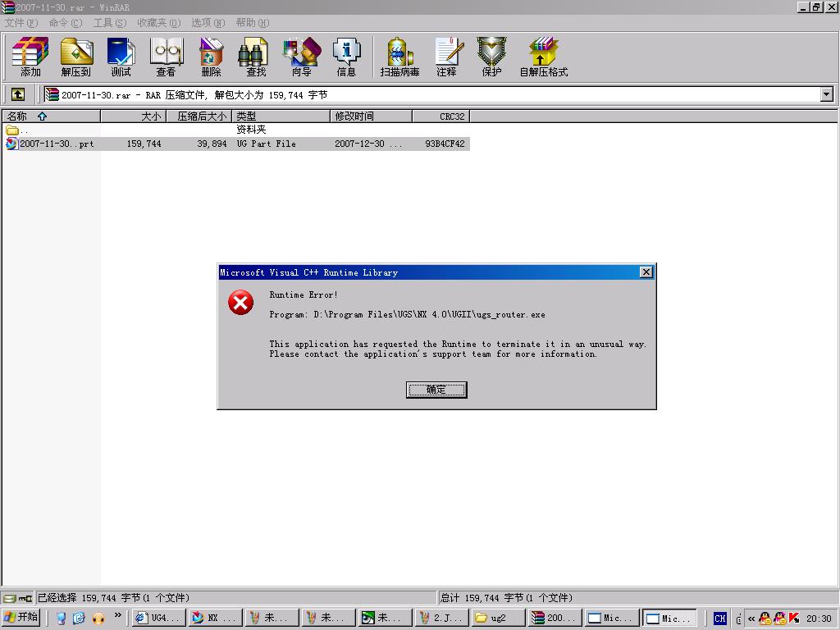Click the archive path address field
This screenshot has width=840, height=630.
click(431, 95)
